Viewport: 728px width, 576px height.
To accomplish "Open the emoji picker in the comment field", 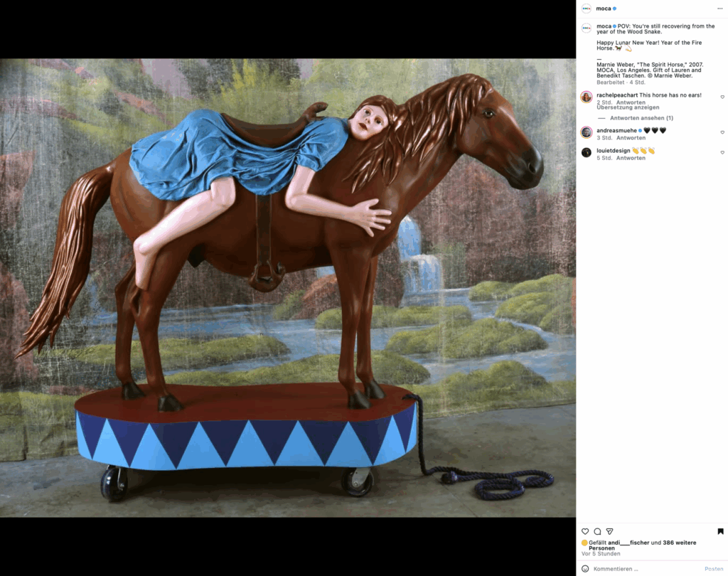I will [585, 569].
